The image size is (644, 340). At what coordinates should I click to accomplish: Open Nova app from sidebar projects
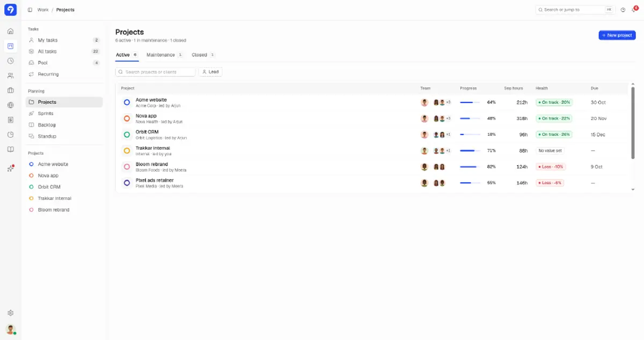(x=64, y=175)
